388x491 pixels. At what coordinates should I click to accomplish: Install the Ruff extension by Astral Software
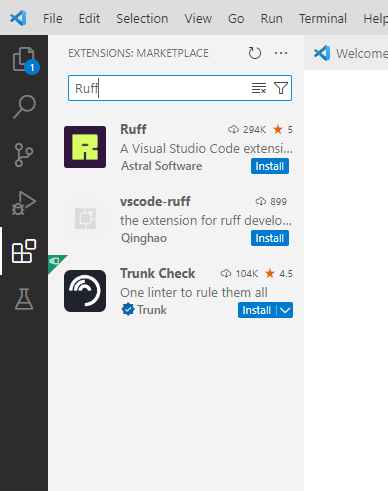pyautogui.click(x=270, y=166)
